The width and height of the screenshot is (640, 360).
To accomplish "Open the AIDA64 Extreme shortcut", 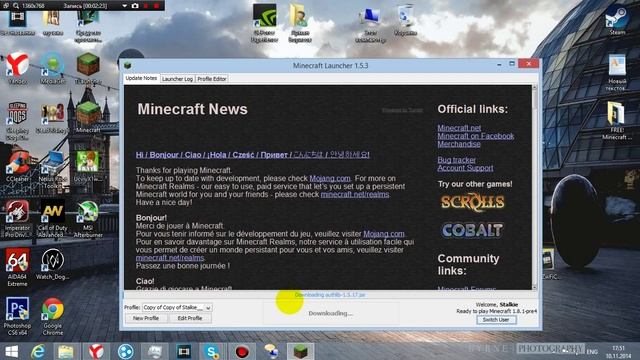I will click(x=17, y=267).
